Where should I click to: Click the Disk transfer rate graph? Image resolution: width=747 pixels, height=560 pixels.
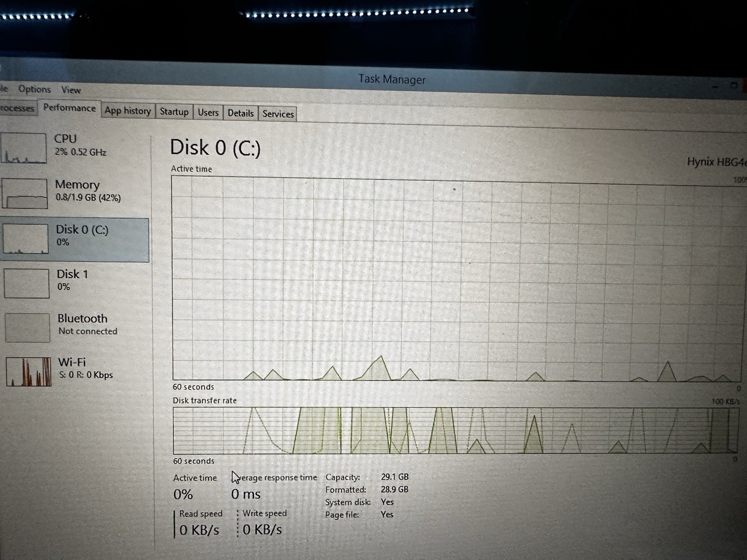point(456,431)
